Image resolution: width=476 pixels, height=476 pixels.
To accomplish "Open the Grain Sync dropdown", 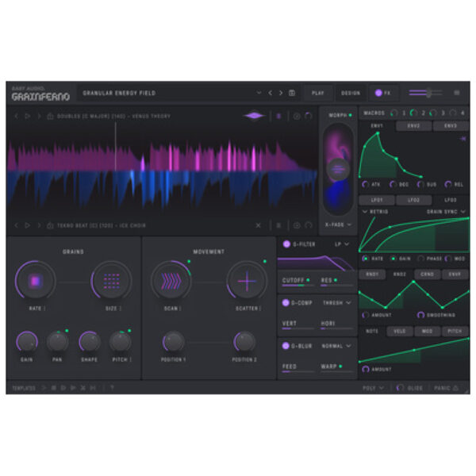I will coord(446,212).
